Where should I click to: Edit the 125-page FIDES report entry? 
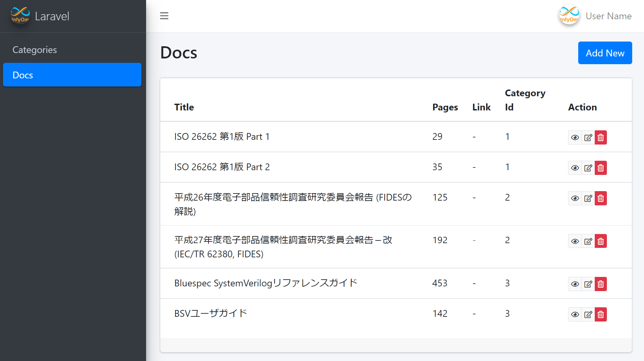tap(588, 198)
